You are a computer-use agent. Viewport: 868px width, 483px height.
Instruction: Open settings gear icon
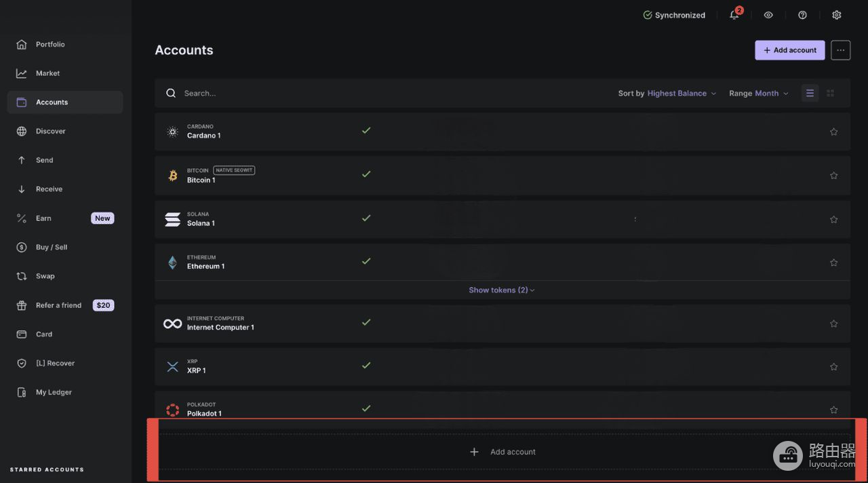(x=837, y=15)
